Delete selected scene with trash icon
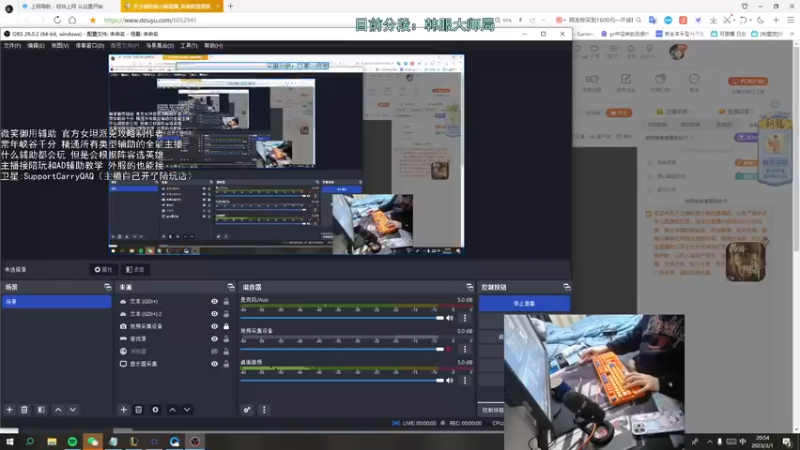Screen dimensions: 800x450 point(24,410)
